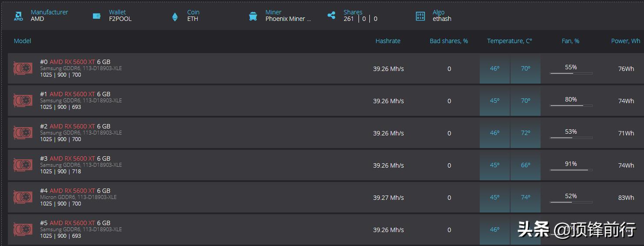
Task: Click the AMD manufacturer logo icon
Action: point(18,16)
